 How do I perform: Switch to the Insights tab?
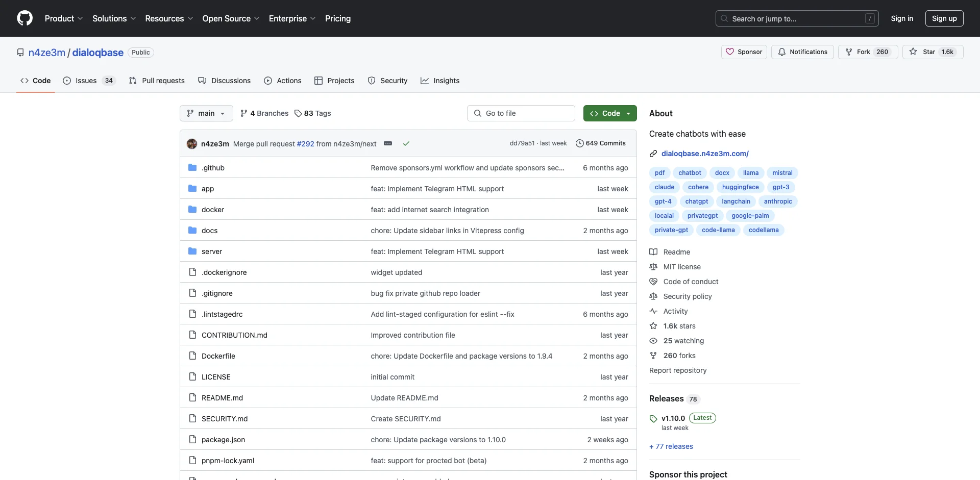coord(440,81)
